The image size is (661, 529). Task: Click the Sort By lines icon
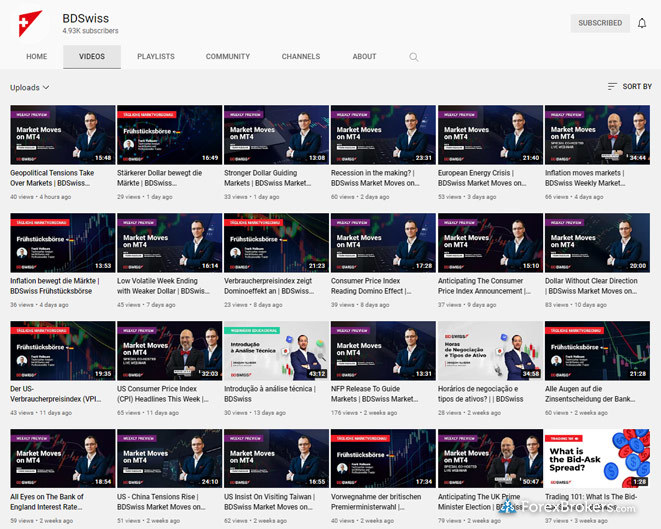click(x=612, y=86)
